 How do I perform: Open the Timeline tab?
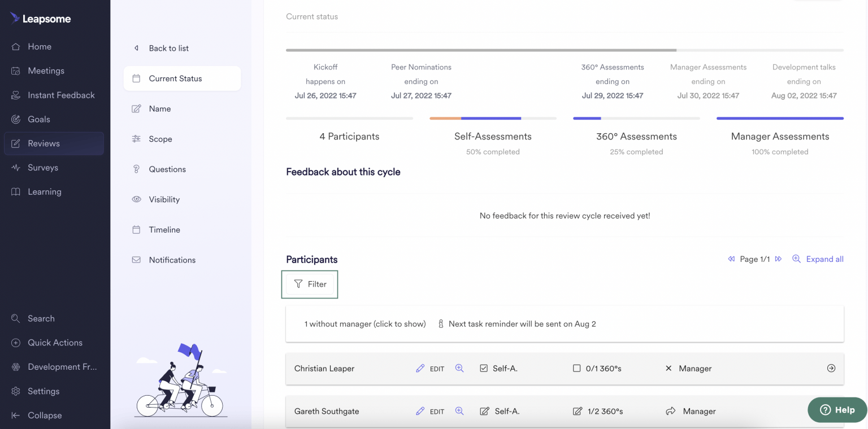pyautogui.click(x=163, y=229)
